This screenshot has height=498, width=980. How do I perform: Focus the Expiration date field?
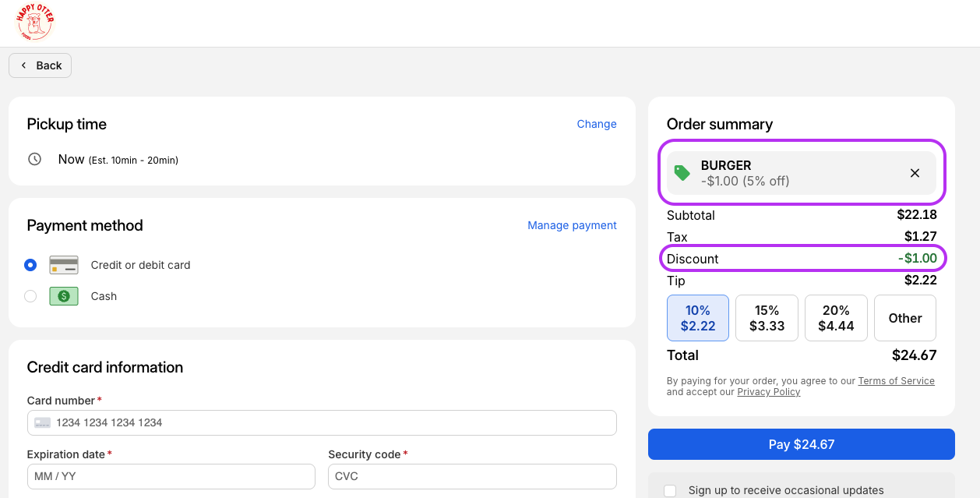[171, 476]
